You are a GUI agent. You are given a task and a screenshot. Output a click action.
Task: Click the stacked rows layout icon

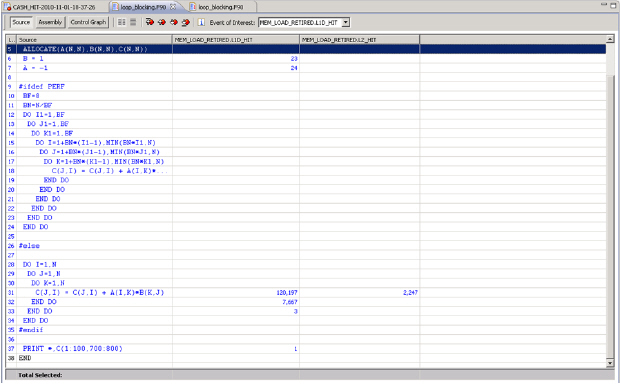133,22
